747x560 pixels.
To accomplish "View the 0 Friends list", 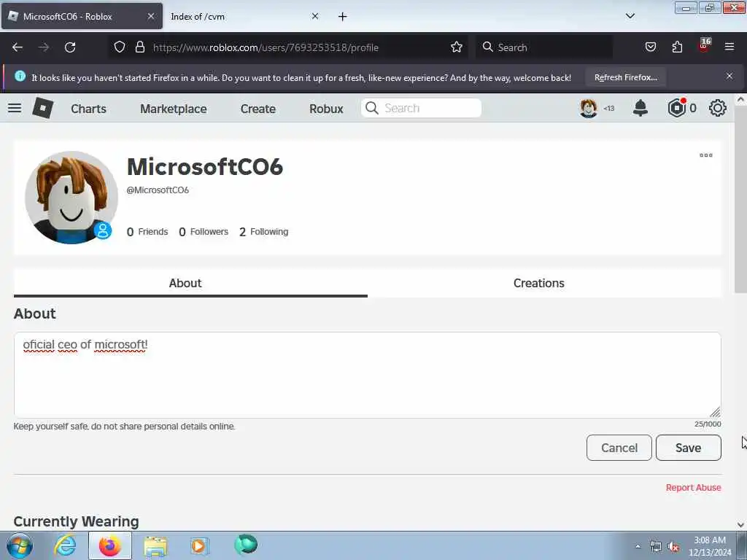I will tap(147, 232).
